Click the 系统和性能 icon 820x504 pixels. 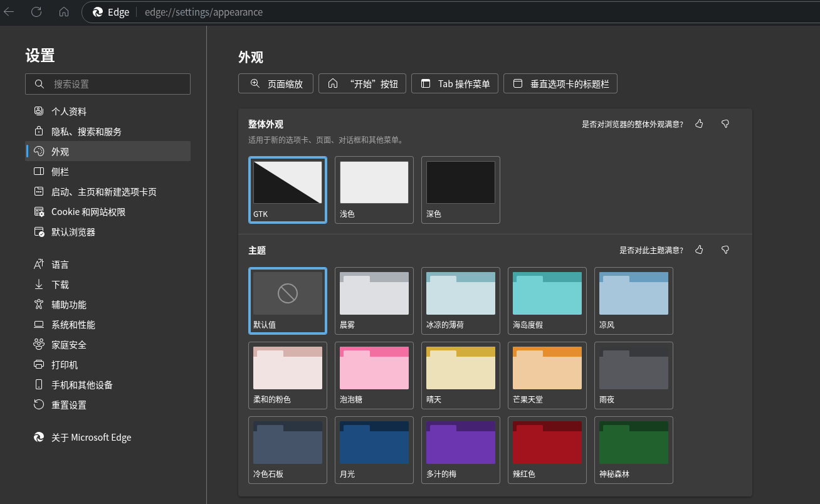point(39,325)
